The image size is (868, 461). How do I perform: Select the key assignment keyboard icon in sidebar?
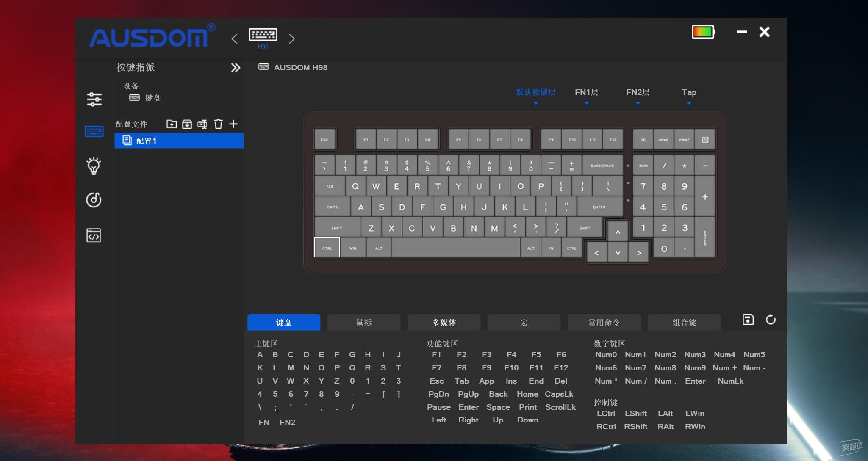point(94,132)
